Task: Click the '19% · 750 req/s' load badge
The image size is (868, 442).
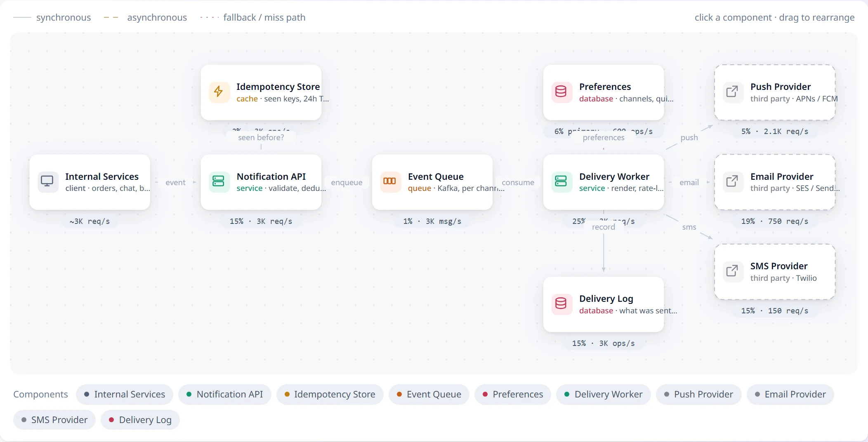Action: (x=775, y=221)
